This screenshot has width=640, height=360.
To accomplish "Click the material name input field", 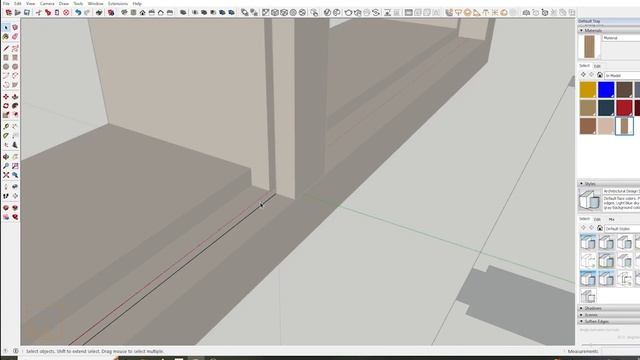I will pyautogui.click(x=621, y=38).
